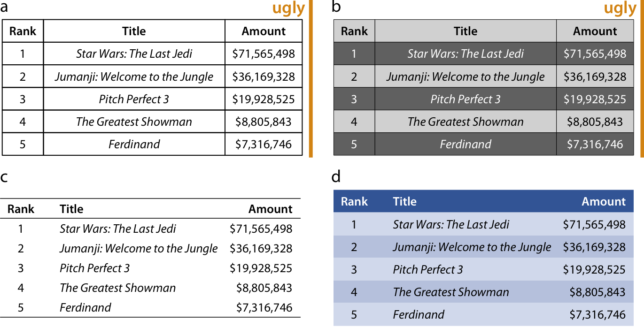Select the Amount header in table c
The height and width of the screenshot is (328, 644).
click(x=271, y=209)
